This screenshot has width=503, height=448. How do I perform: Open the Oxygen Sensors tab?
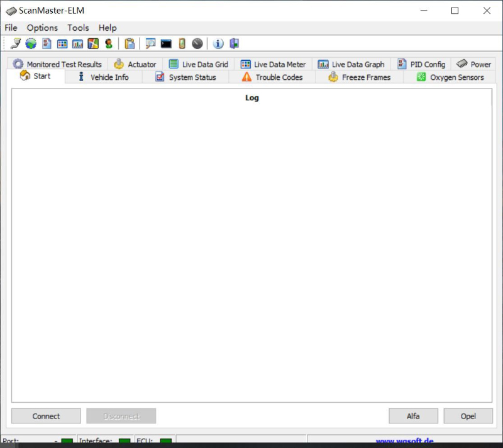pos(450,77)
